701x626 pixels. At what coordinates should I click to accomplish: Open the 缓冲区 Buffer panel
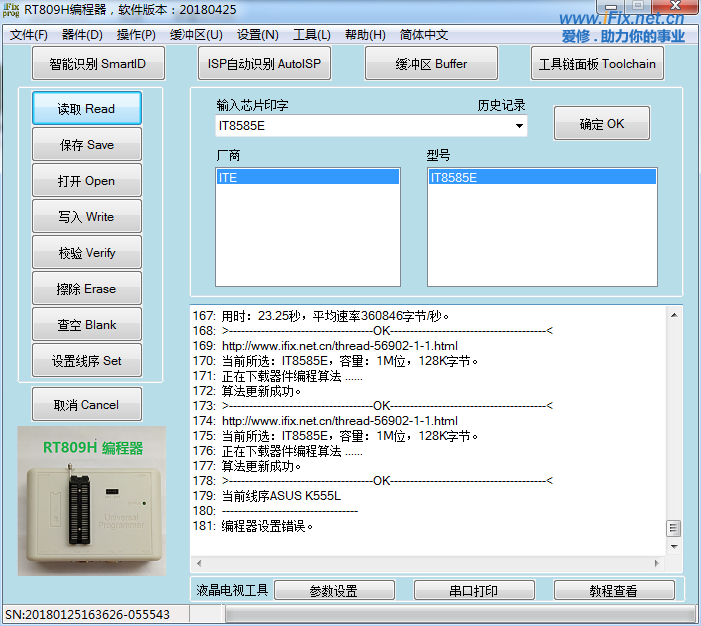431,63
